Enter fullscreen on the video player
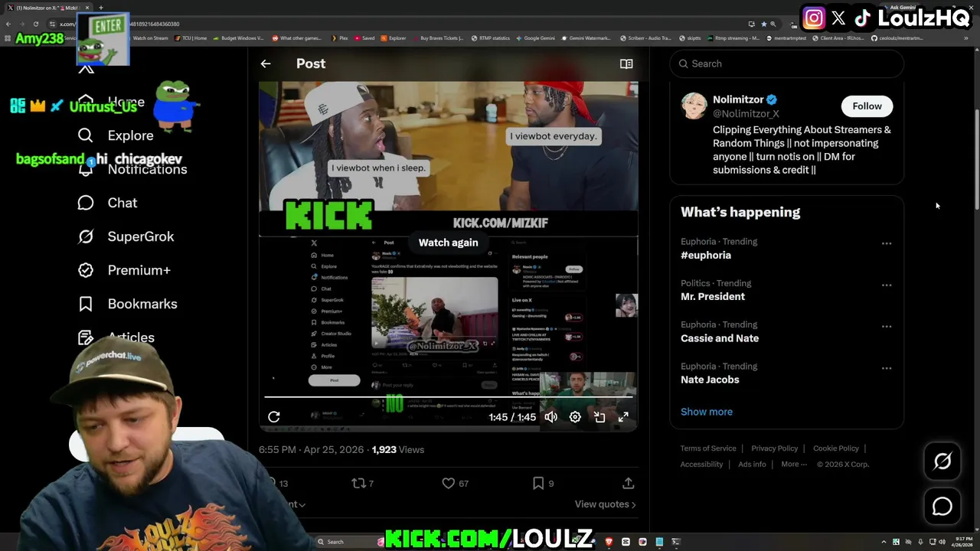980x551 pixels. (x=623, y=417)
